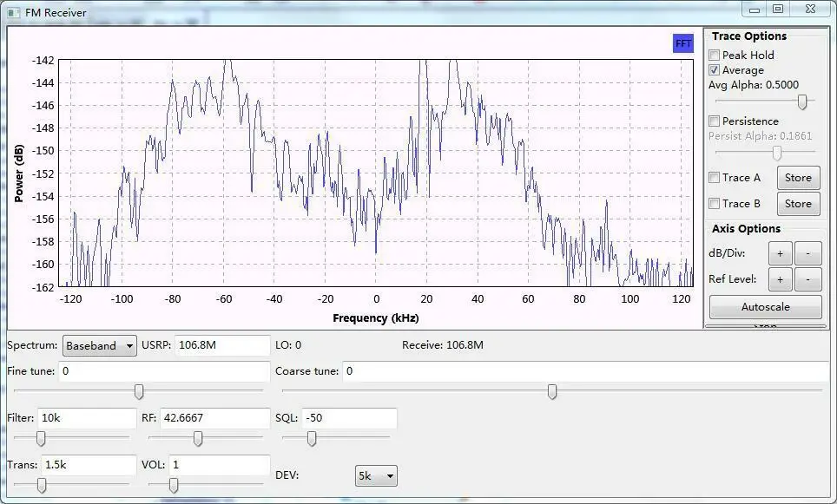Click the Autoscale button
837x504 pixels.
[x=765, y=307]
